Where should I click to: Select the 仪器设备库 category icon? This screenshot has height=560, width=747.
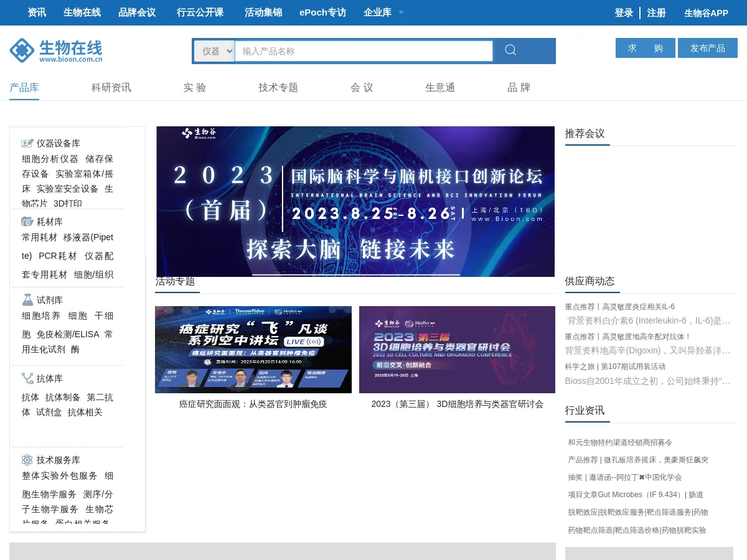click(x=27, y=143)
